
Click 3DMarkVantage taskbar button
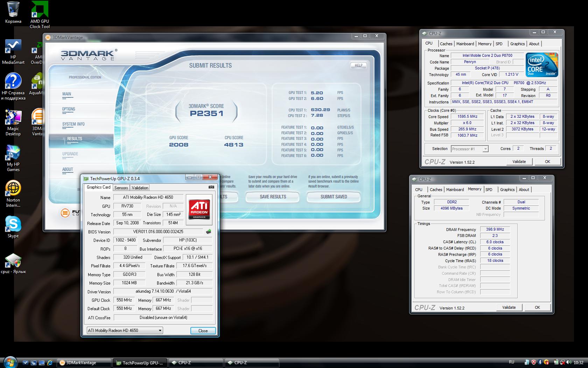(x=83, y=363)
